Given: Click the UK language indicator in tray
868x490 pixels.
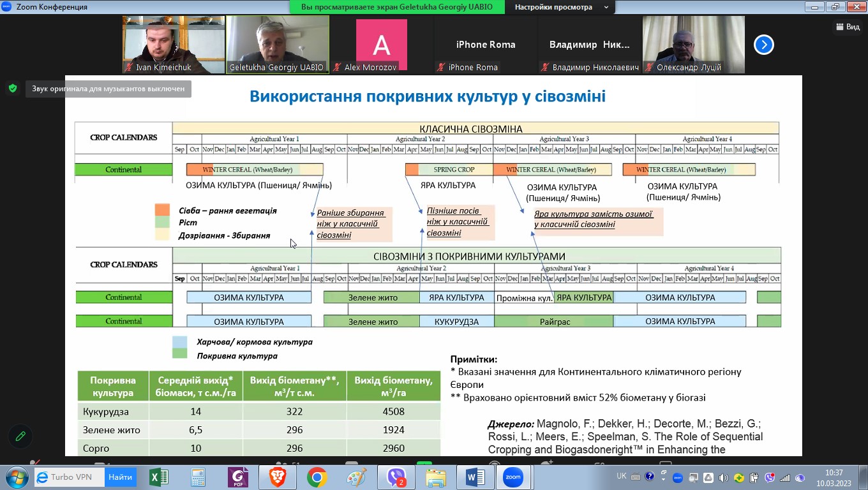Looking at the screenshot, I should (622, 476).
